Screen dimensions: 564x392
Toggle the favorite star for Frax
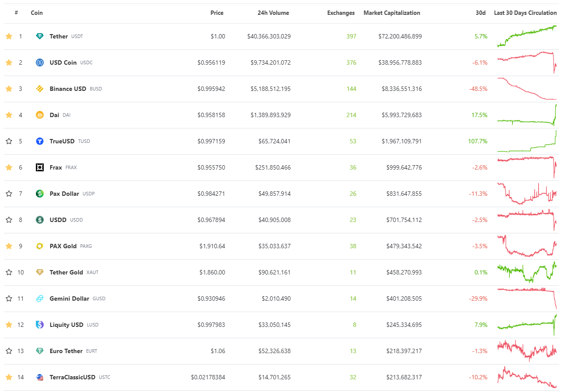pos(9,167)
